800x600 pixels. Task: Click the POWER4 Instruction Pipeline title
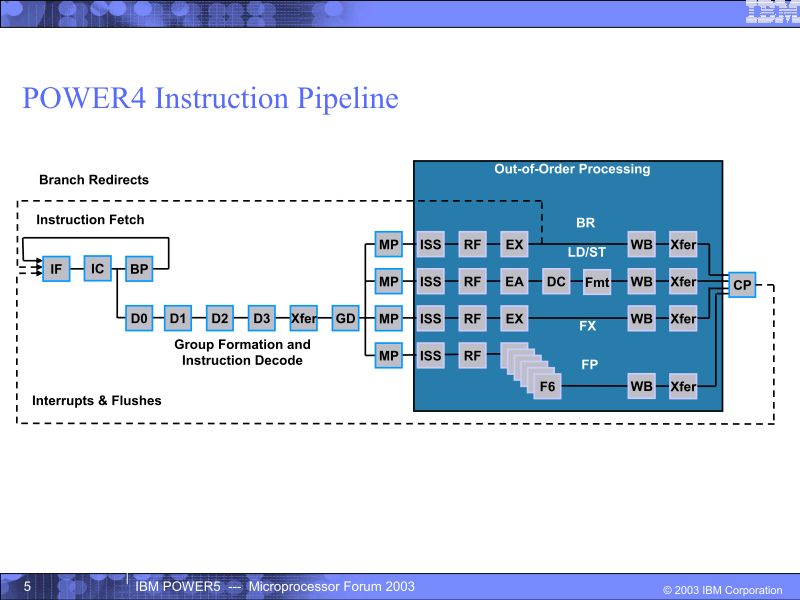click(211, 98)
